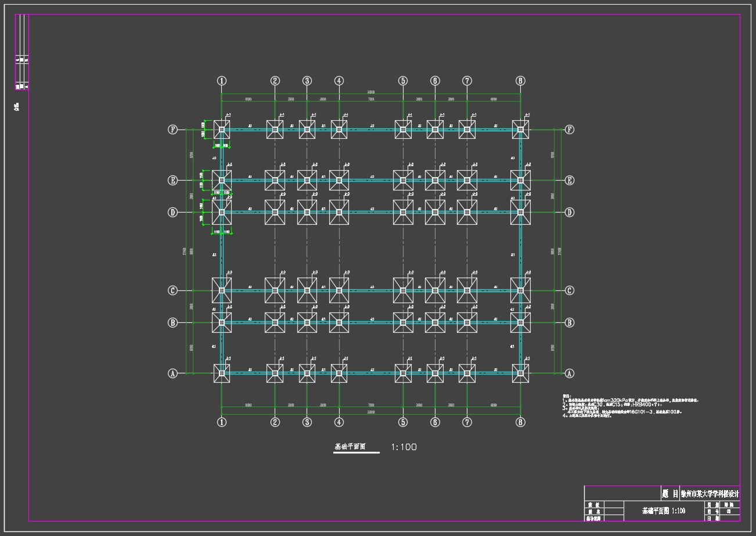Click the foundation at axes B and 7
The height and width of the screenshot is (536, 756).
coord(467,322)
